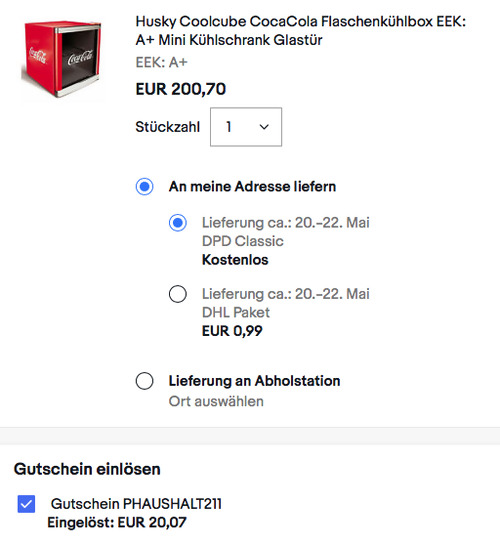Viewport: 500px width, 545px height.
Task: Select the 'An meine Adresse liefern' radio button
Action: 145,187
